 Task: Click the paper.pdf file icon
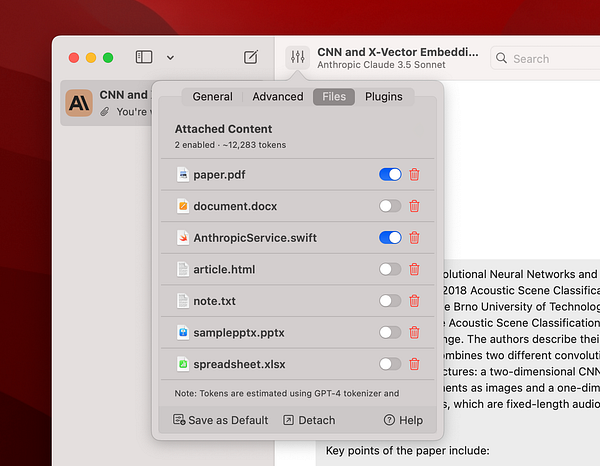(x=183, y=174)
